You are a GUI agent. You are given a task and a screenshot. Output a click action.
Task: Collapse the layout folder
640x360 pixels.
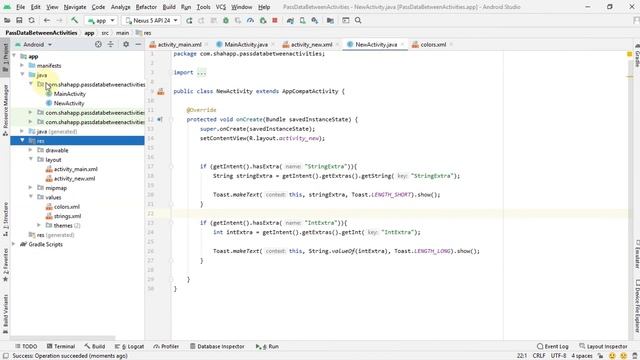pyautogui.click(x=31, y=159)
